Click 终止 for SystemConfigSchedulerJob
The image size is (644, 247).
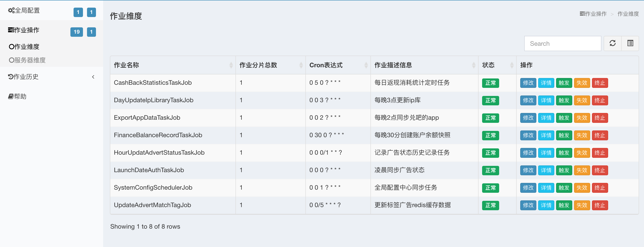click(x=600, y=188)
